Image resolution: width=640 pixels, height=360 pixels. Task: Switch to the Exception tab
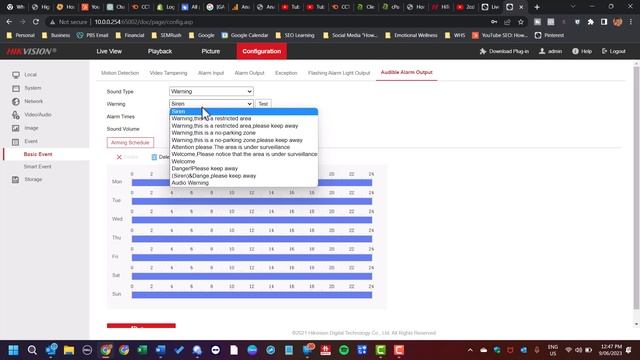point(286,73)
